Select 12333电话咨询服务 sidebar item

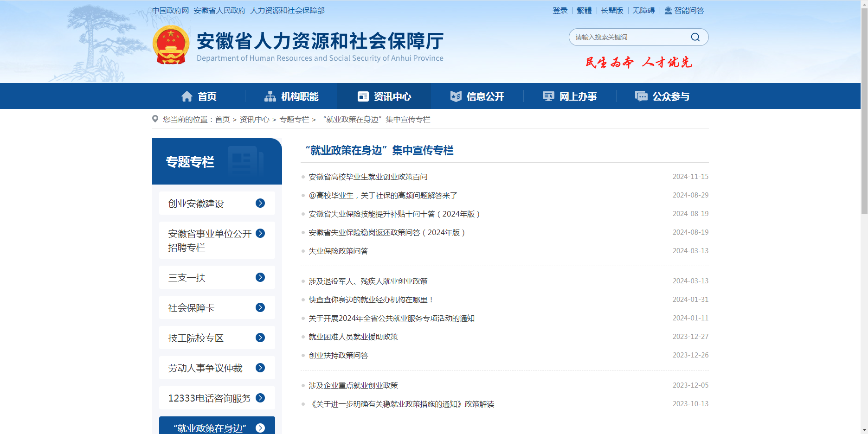209,398
